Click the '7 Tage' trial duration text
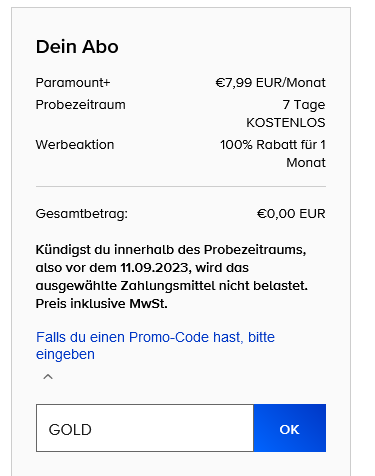Screen dimensions: 375x476 point(304,105)
